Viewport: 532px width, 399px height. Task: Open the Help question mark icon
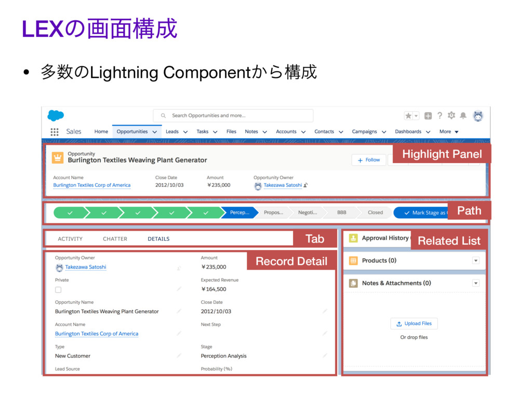coord(440,116)
